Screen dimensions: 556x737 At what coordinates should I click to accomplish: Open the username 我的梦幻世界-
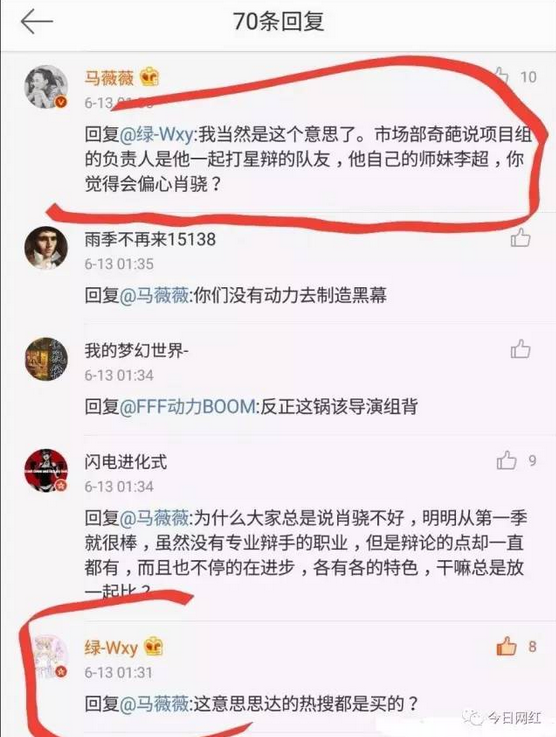pos(136,350)
